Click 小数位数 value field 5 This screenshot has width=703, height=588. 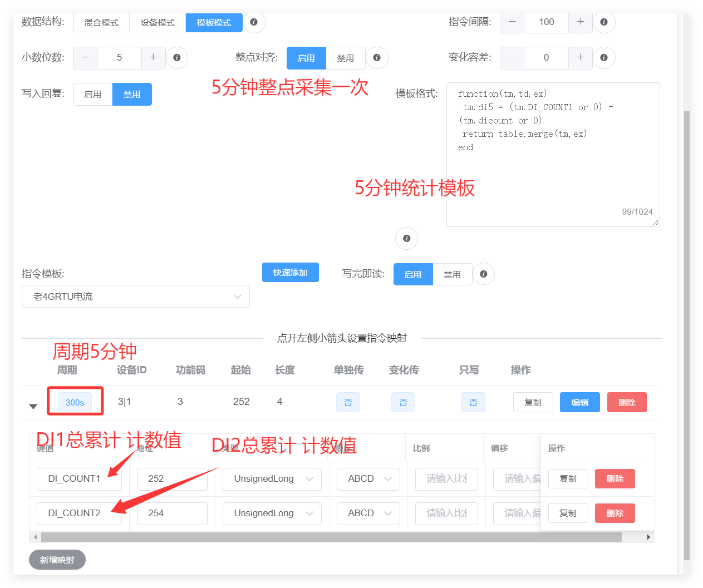coord(119,58)
